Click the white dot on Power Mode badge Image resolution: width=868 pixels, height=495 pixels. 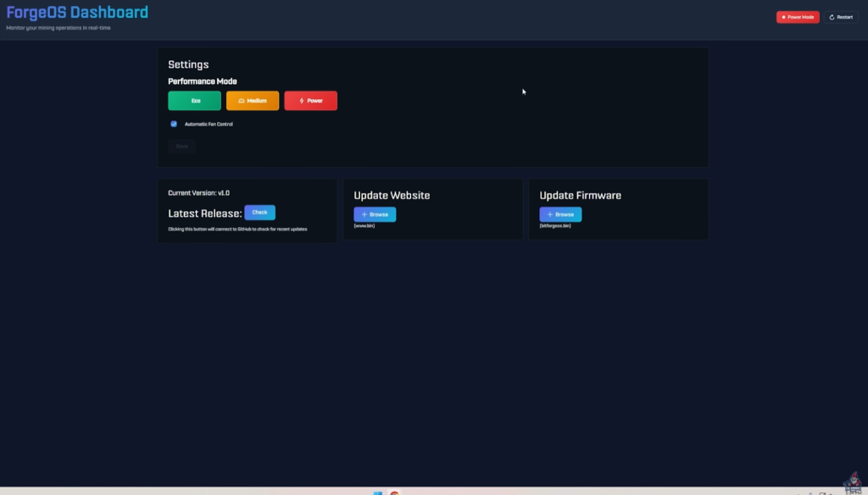pos(784,17)
